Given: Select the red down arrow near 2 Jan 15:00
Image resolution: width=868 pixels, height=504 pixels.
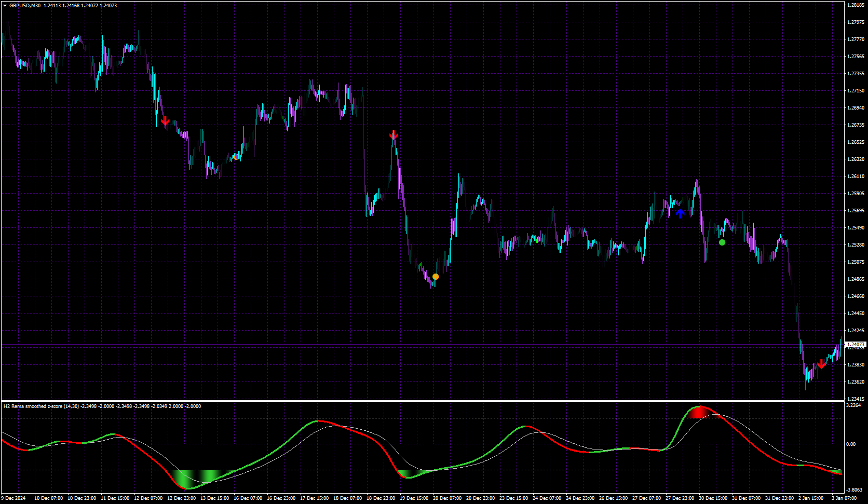Looking at the screenshot, I should pos(821,364).
